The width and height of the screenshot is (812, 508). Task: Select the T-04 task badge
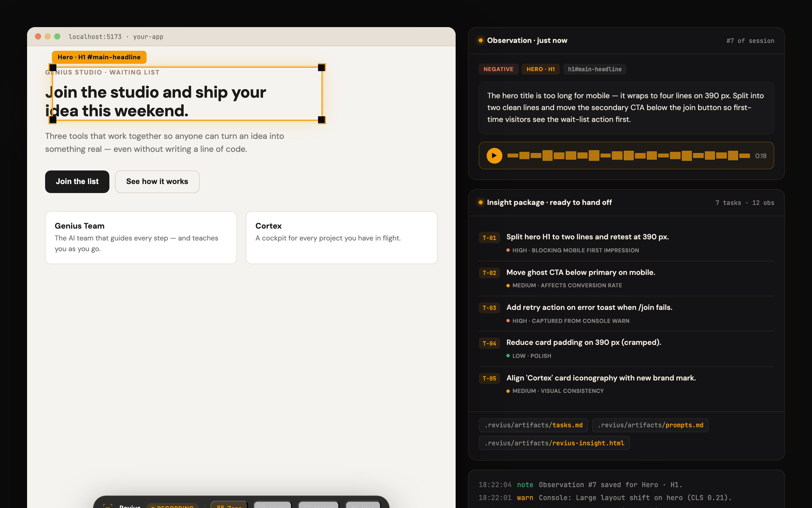pos(489,343)
